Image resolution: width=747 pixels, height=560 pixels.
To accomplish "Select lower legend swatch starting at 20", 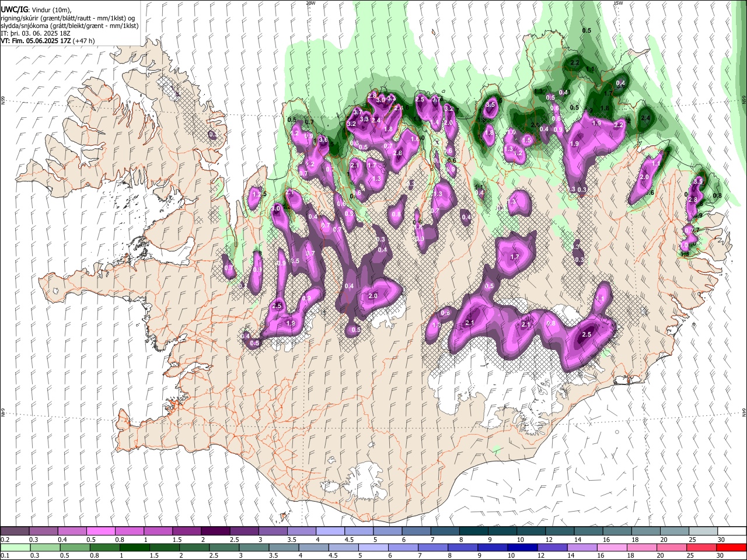I will tap(672, 547).
